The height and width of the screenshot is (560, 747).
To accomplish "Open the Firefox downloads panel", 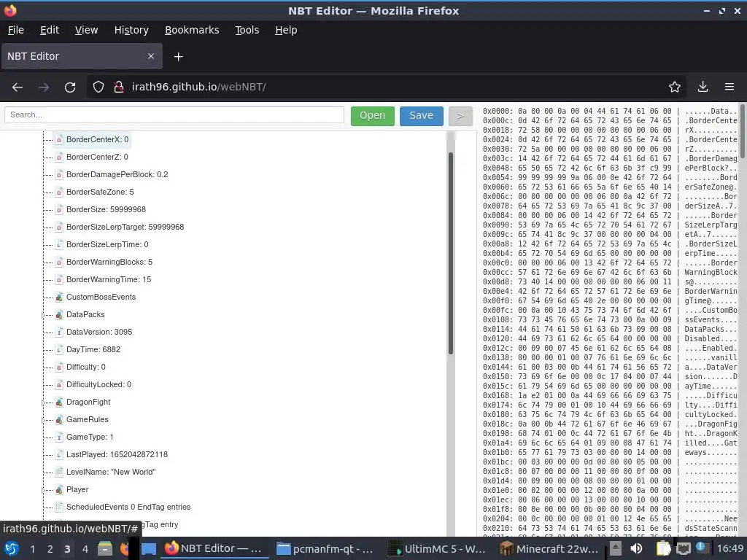I will click(703, 87).
